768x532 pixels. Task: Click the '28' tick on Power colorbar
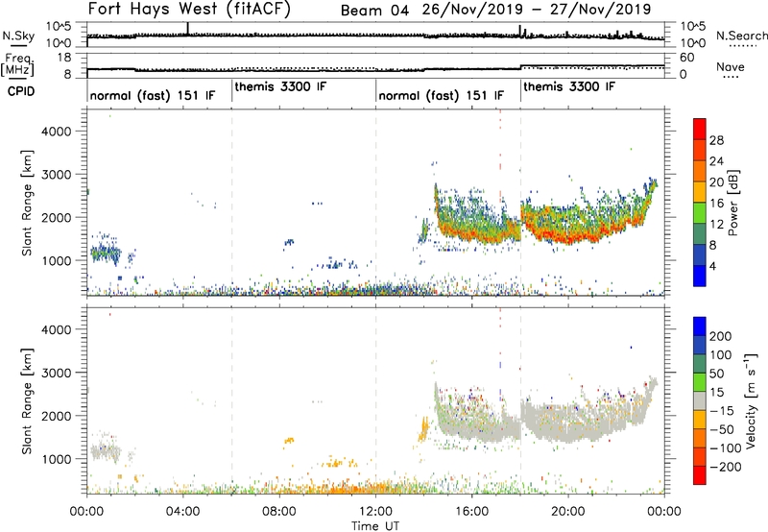click(716, 140)
